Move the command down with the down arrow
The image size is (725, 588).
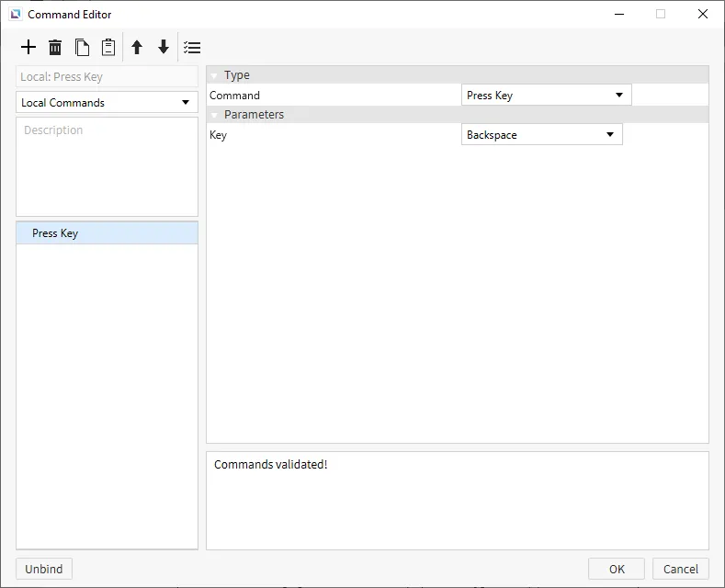tap(164, 48)
